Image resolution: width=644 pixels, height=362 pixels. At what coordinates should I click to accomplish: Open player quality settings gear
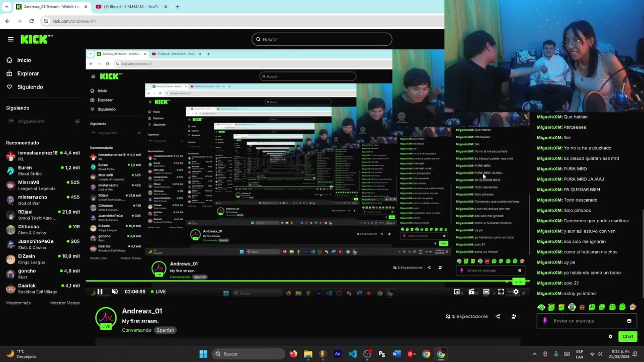(516, 292)
